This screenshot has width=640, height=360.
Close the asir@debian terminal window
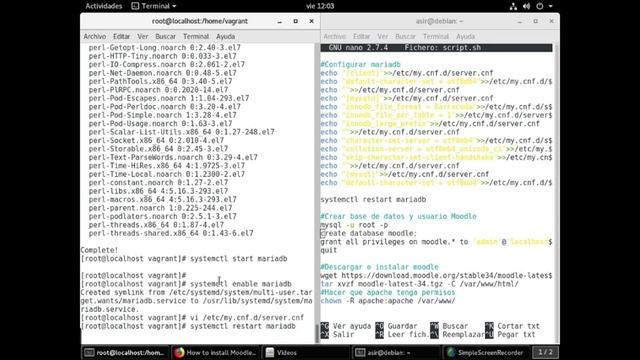551,21
